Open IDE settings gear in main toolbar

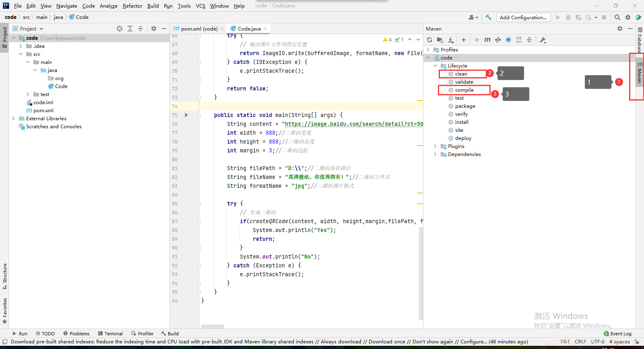pyautogui.click(x=628, y=17)
